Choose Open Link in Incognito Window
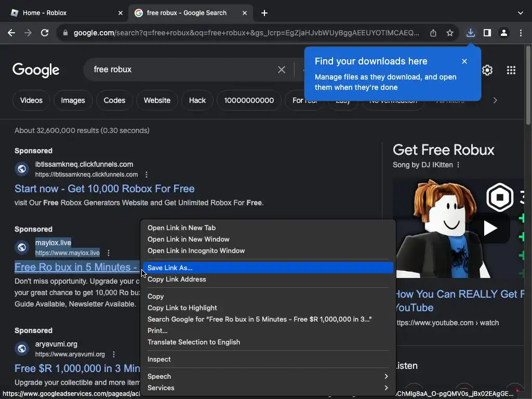The width and height of the screenshot is (532, 399). [268, 251]
